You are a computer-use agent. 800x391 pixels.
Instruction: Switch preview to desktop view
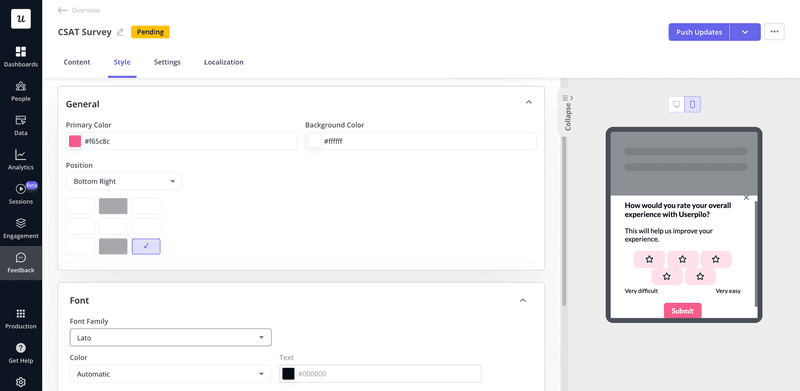[x=677, y=104]
